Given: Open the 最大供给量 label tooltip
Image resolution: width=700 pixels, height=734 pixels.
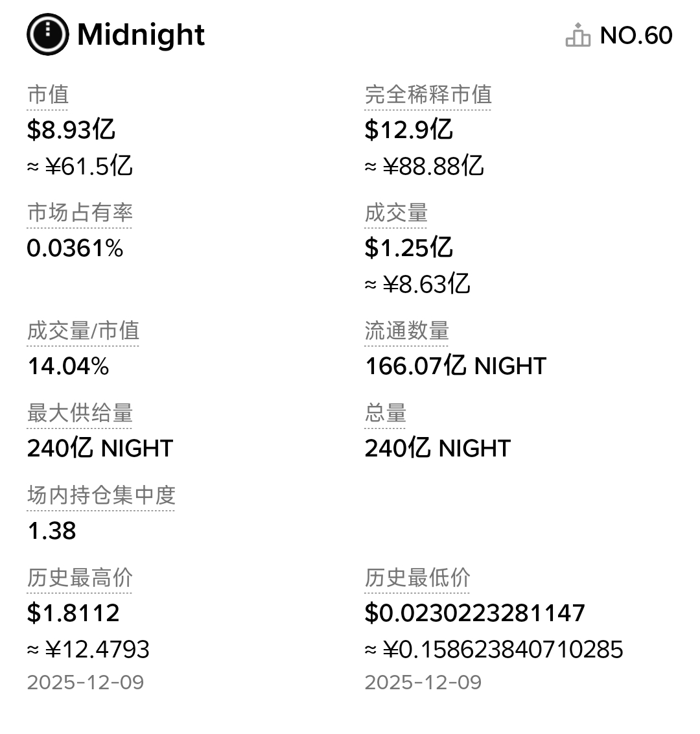Looking at the screenshot, I should coord(80,413).
